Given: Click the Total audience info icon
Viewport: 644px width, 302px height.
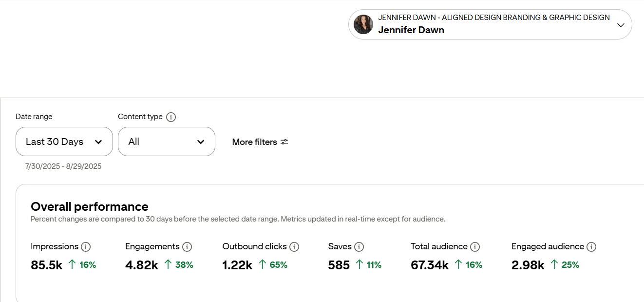Looking at the screenshot, I should pyautogui.click(x=475, y=247).
